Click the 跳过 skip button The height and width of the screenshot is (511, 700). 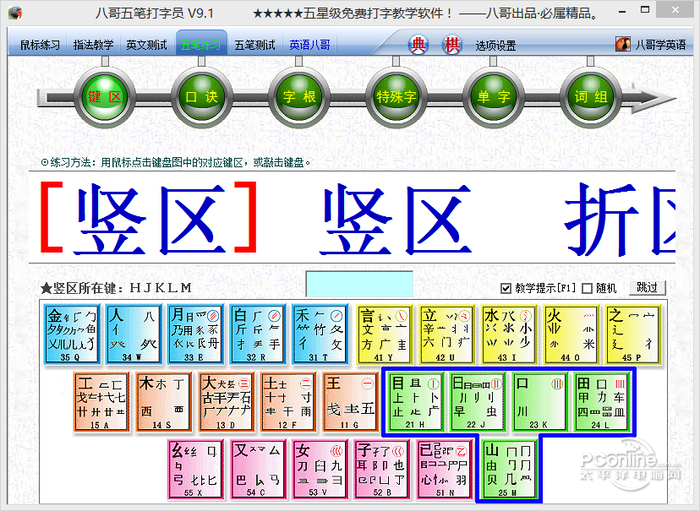pos(647,288)
